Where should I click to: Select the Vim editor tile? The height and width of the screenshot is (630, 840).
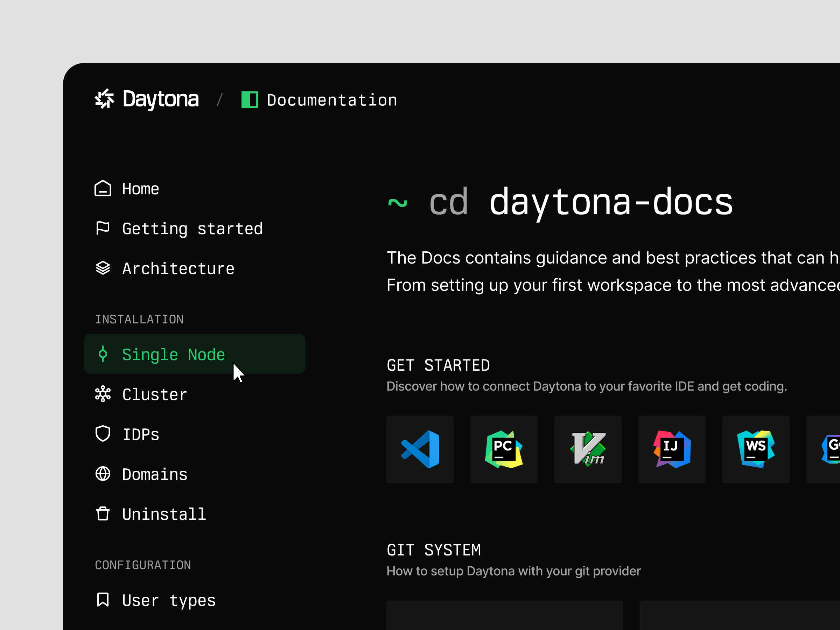coord(588,450)
